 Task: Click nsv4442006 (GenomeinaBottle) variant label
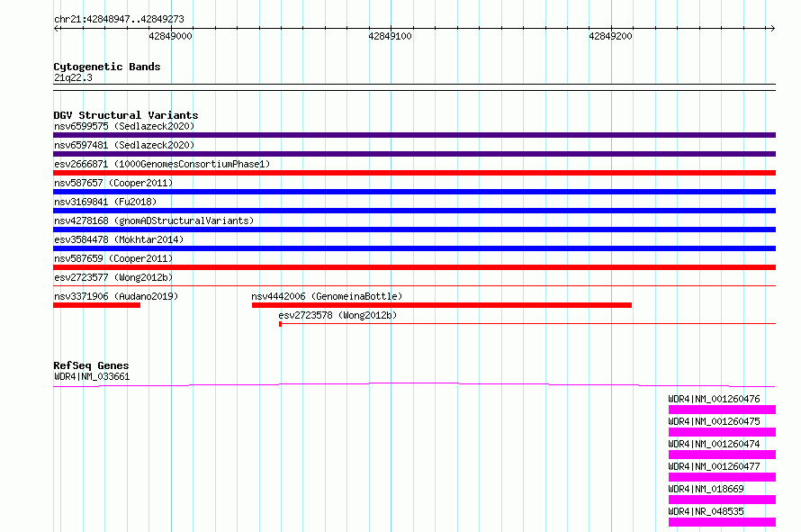327,296
